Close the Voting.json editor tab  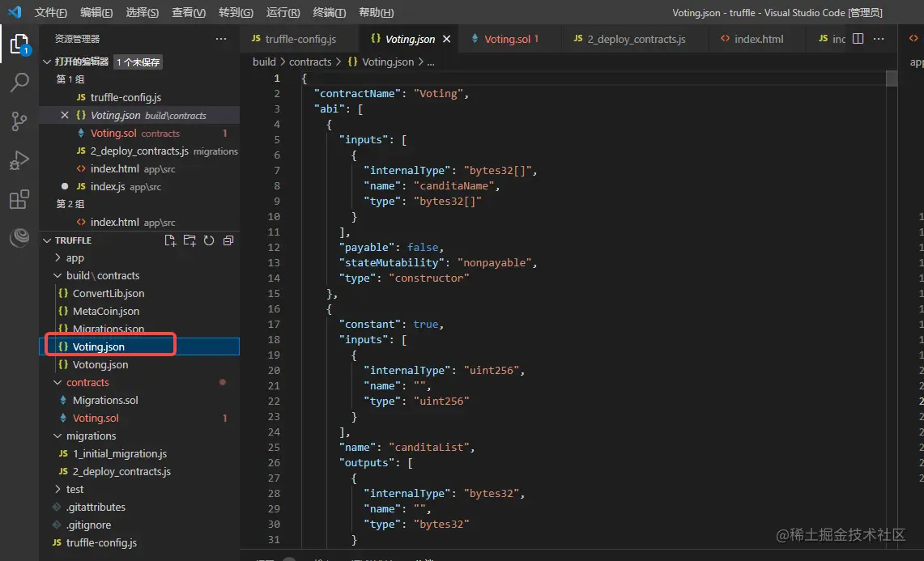tap(447, 39)
